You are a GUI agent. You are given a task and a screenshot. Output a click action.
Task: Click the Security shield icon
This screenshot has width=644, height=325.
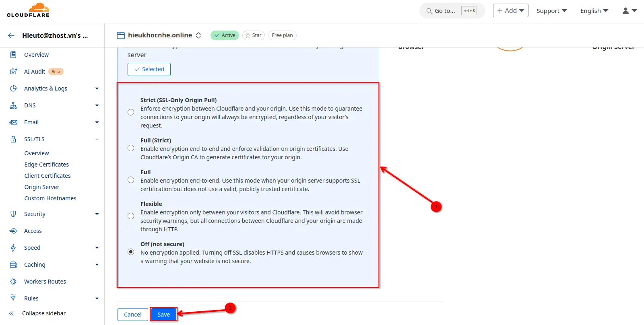(x=13, y=214)
